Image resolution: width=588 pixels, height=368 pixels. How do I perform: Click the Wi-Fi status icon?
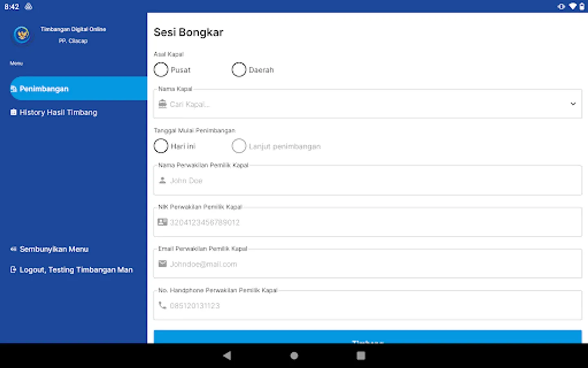tap(572, 6)
